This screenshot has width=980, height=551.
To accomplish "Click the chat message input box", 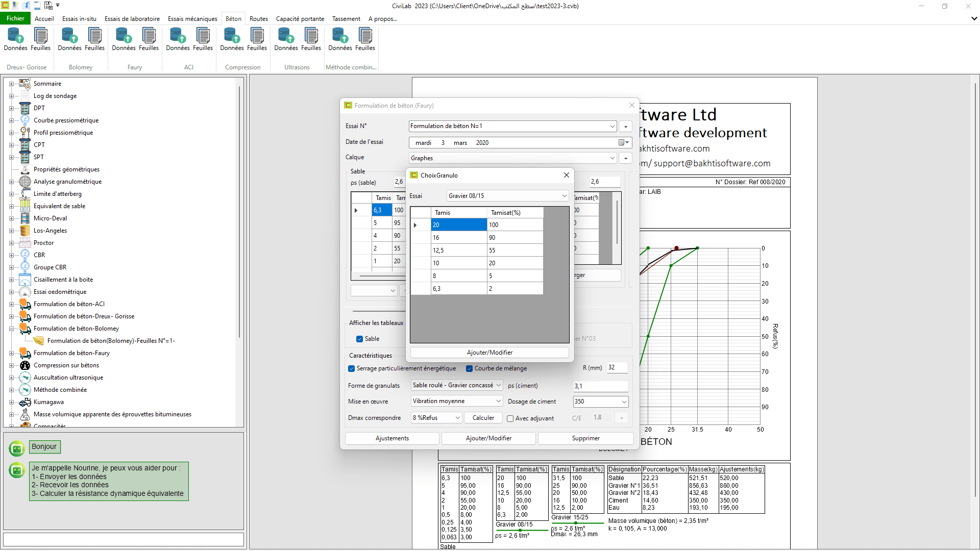I will click(124, 539).
